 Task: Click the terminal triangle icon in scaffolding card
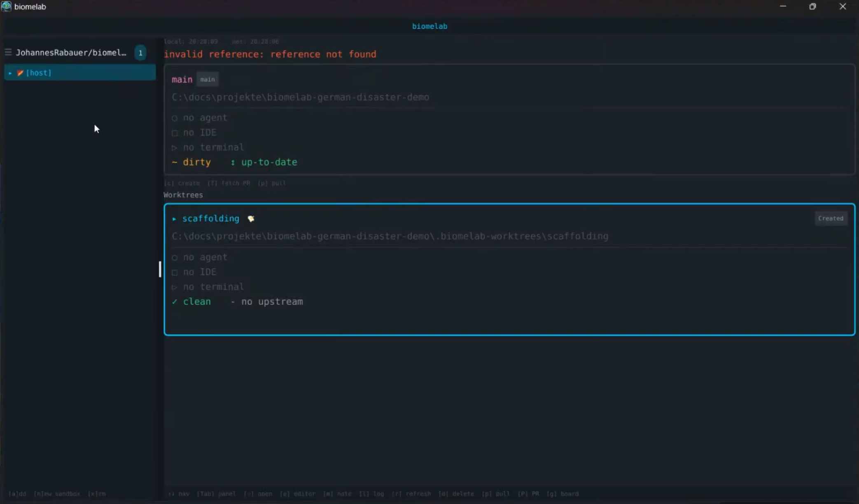pyautogui.click(x=175, y=287)
